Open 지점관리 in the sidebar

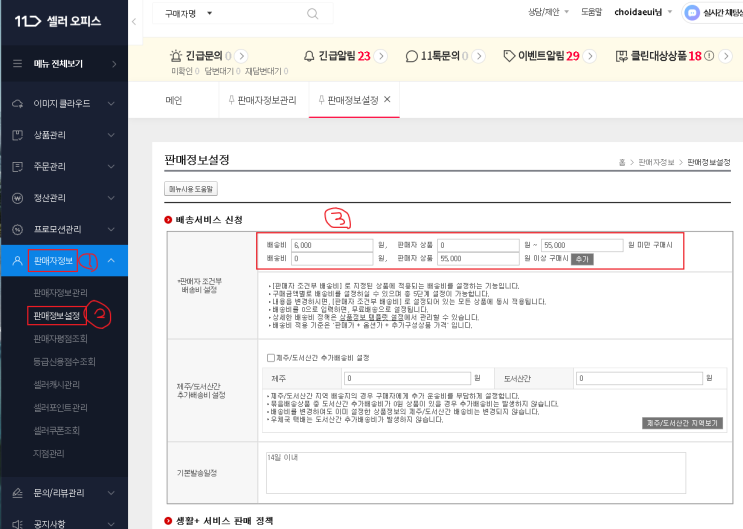point(48,454)
